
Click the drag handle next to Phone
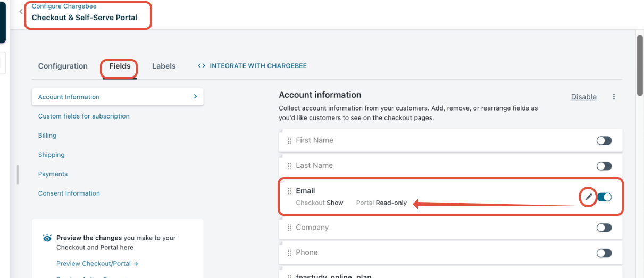coord(290,252)
